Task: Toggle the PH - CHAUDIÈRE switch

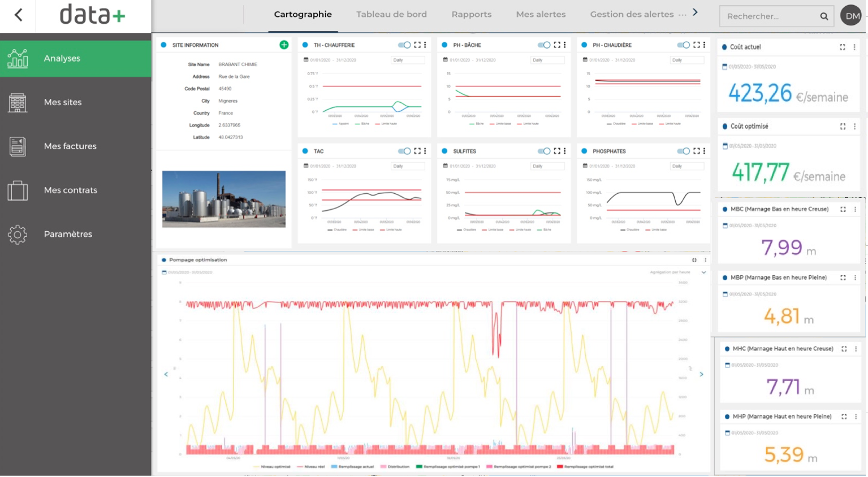Action: click(x=684, y=45)
